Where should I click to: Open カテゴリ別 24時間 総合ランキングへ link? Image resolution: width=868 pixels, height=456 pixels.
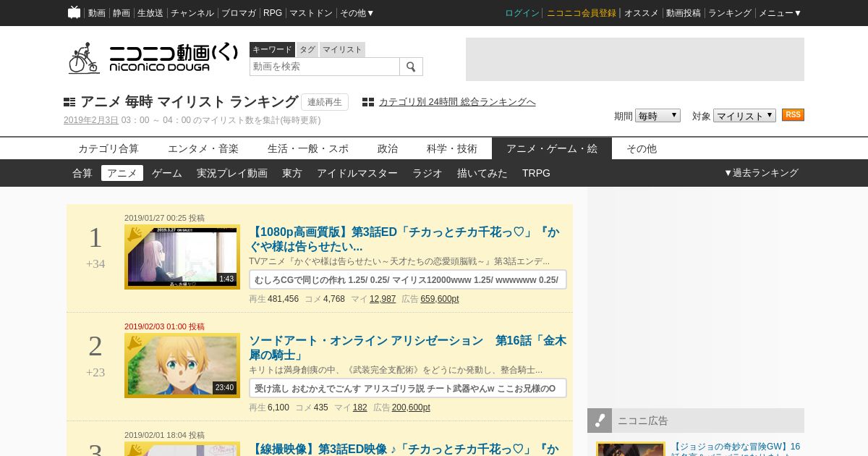pyautogui.click(x=457, y=102)
